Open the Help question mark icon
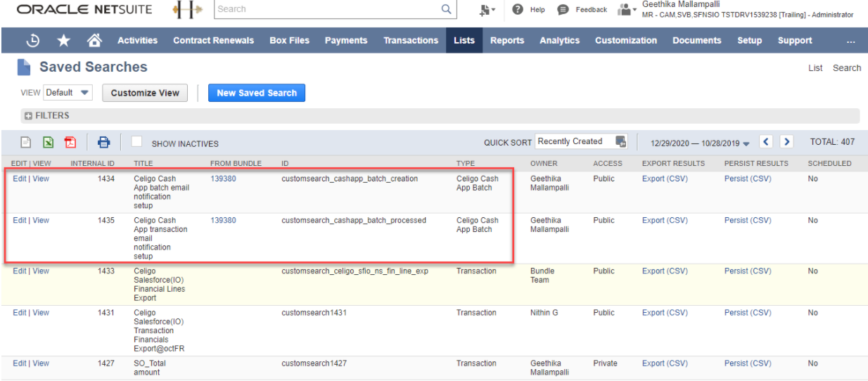This screenshot has width=868, height=381. (517, 10)
